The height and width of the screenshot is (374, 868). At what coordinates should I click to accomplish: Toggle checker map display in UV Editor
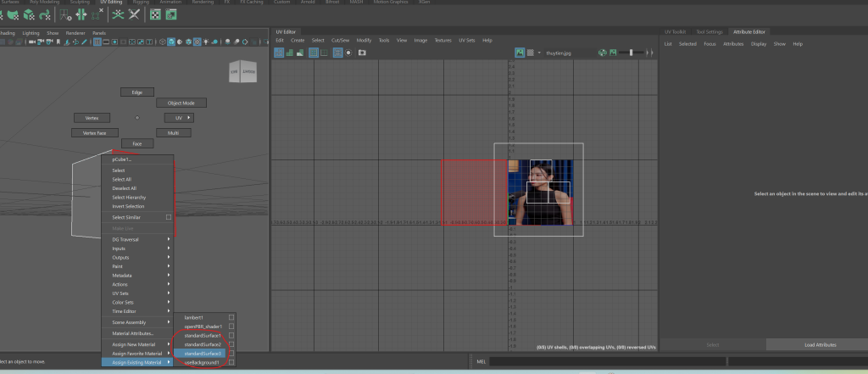[531, 53]
